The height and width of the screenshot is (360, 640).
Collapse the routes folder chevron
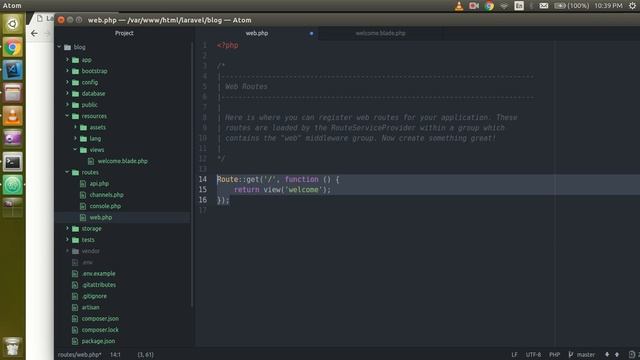[67, 172]
